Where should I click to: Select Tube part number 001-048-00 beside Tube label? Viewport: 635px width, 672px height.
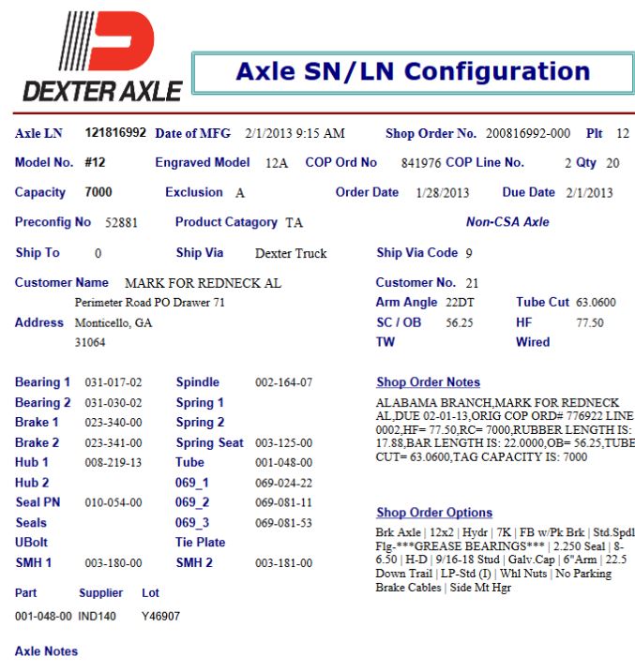click(x=283, y=463)
